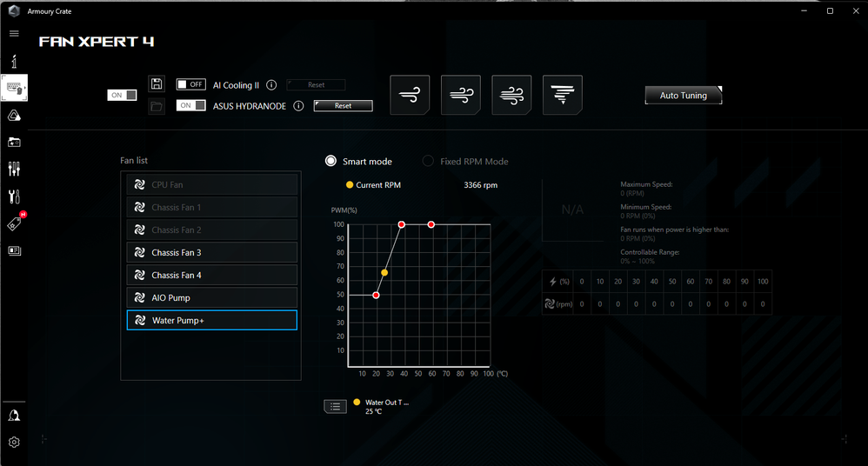Image resolution: width=868 pixels, height=466 pixels.
Task: Open the hamburger menu in sidebar
Action: point(14,34)
